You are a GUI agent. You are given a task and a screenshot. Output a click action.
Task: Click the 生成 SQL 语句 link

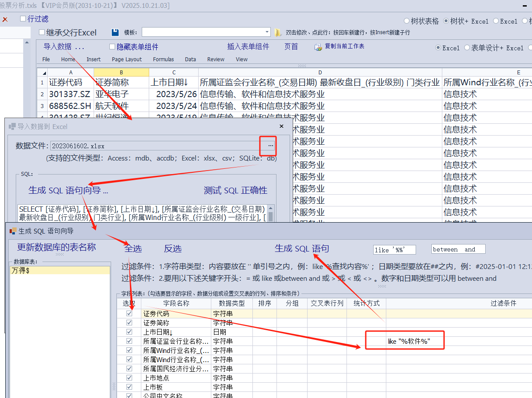tap(301, 248)
